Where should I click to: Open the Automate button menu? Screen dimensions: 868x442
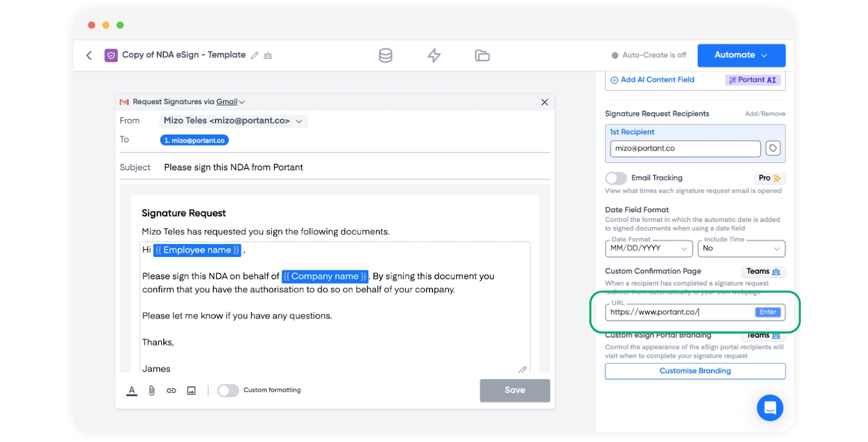tap(741, 55)
